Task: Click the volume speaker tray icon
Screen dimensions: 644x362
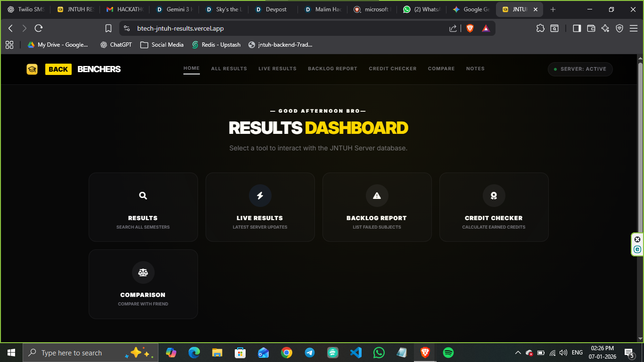Action: click(x=563, y=353)
